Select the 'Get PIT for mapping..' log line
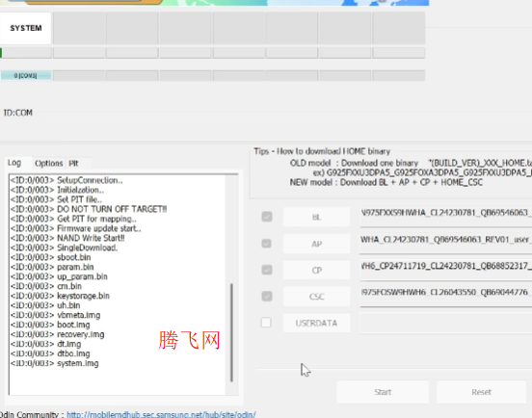 [x=73, y=219]
